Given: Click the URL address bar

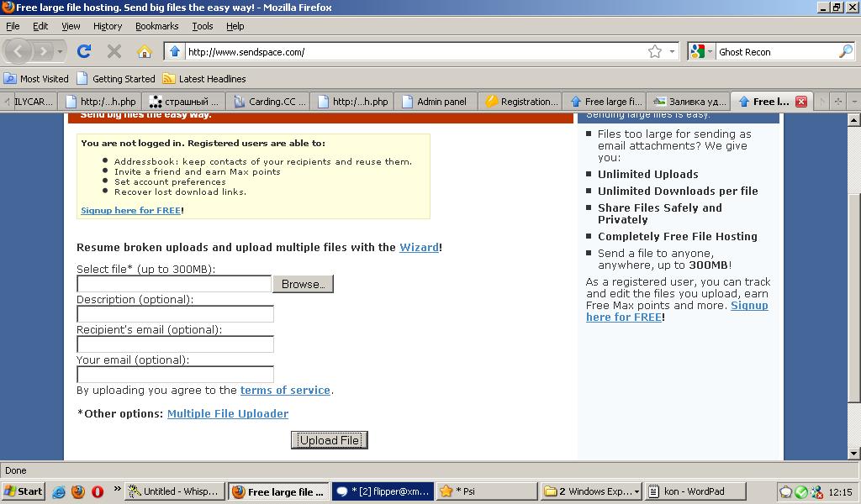Looking at the screenshot, I should [415, 51].
